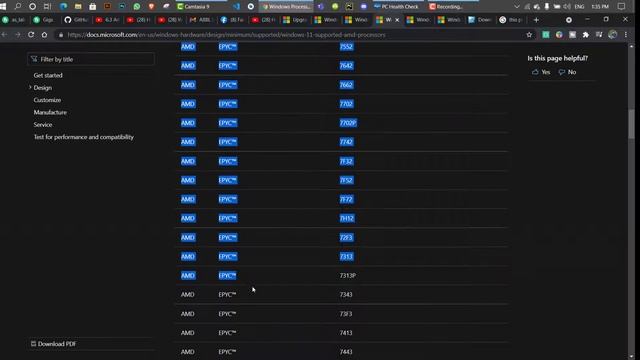Launch Microsoft Edge from the taskbar
Image resolution: width=640 pixels, height=360 pixels.
tap(63, 7)
